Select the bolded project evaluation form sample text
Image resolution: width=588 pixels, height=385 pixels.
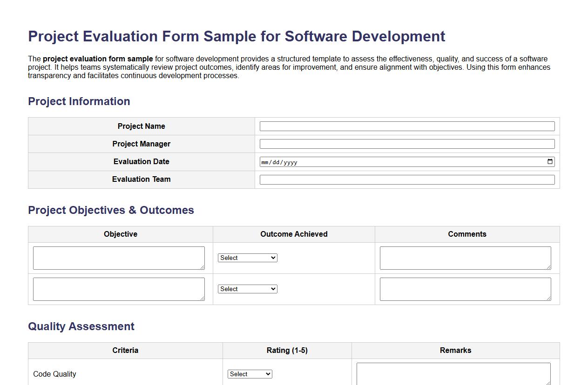97,59
